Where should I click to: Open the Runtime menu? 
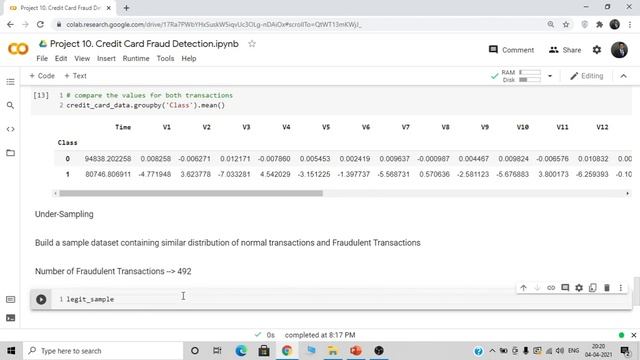point(136,58)
